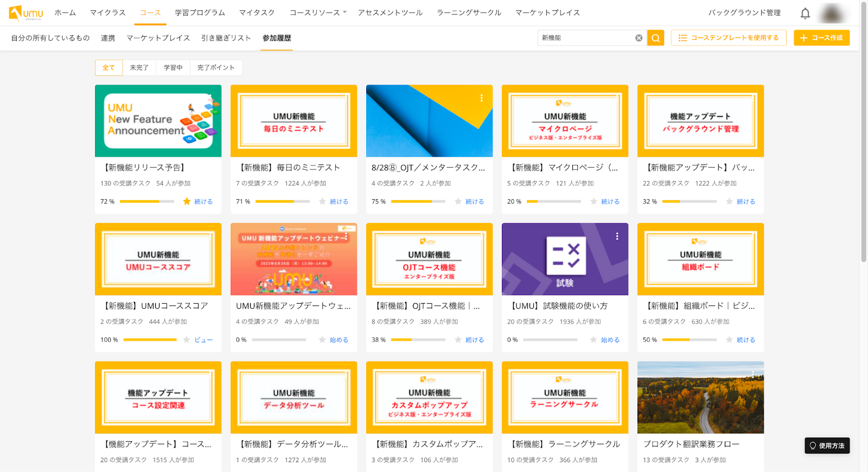Open UMU New Feature Announcement thumbnail
The height and width of the screenshot is (472, 868).
[x=158, y=121]
